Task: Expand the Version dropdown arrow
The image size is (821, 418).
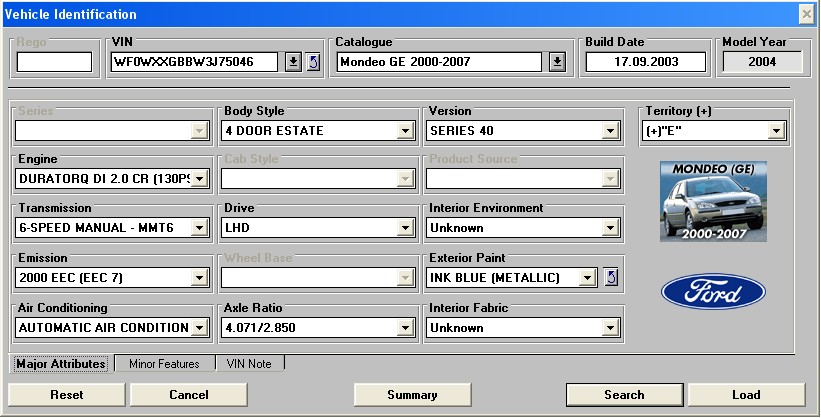Action: click(611, 131)
